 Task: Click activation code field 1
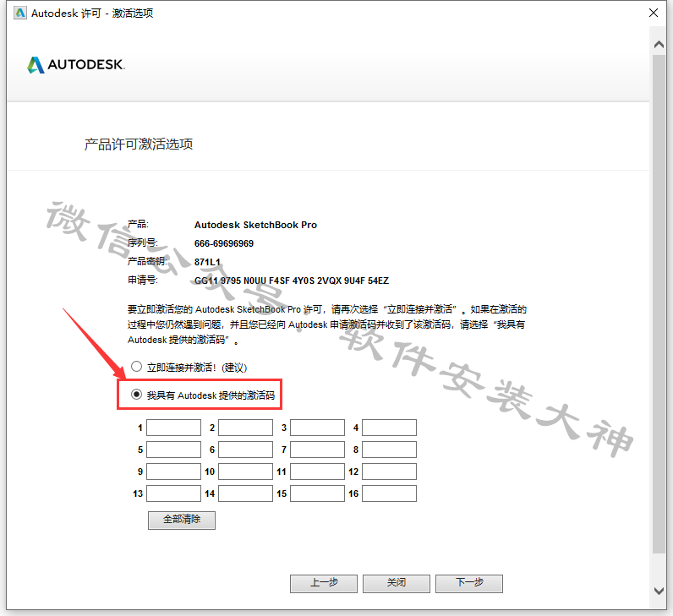(174, 428)
